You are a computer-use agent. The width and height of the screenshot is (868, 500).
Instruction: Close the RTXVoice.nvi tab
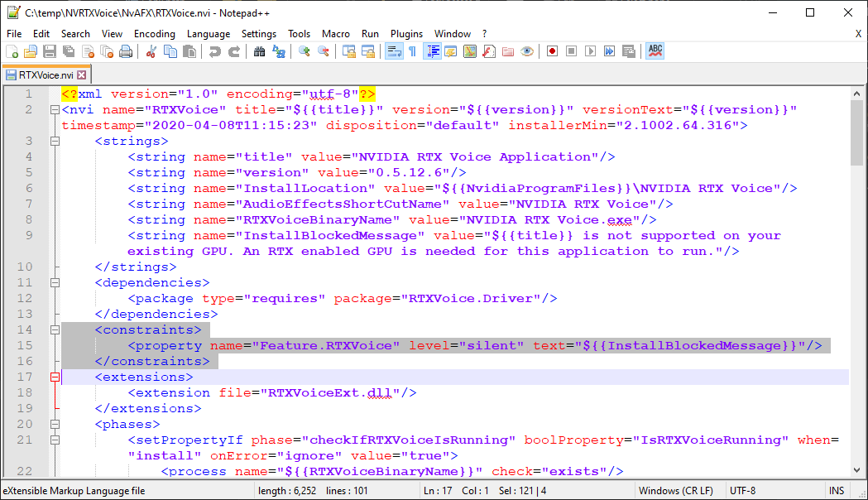81,75
